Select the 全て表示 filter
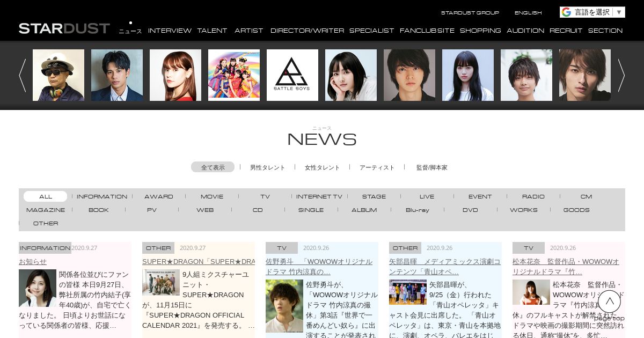Viewport: 644px width, 338px height. (213, 167)
